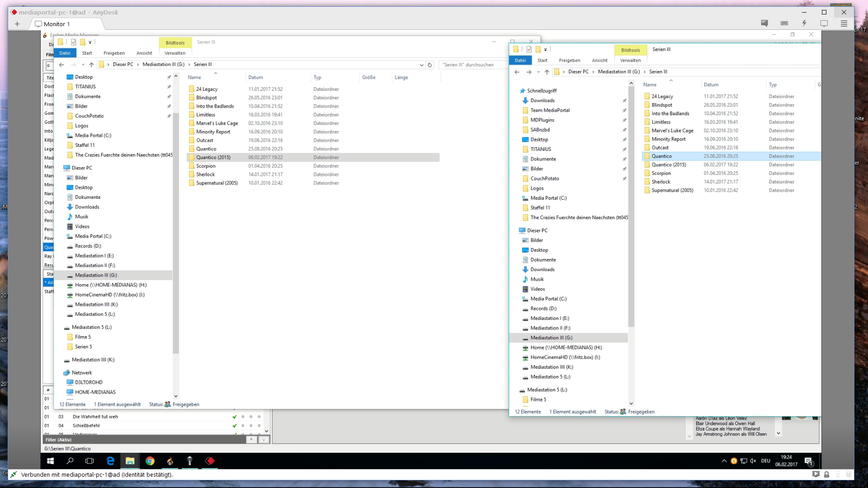Open AnyDesk display settings icon

point(824,23)
